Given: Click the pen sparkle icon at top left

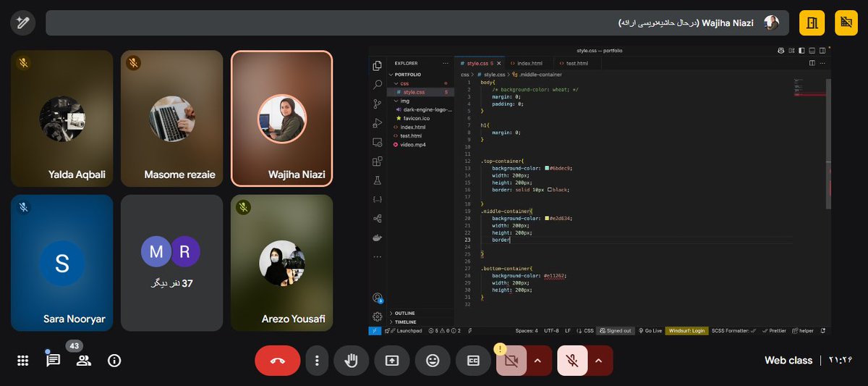Looking at the screenshot, I should [22, 23].
